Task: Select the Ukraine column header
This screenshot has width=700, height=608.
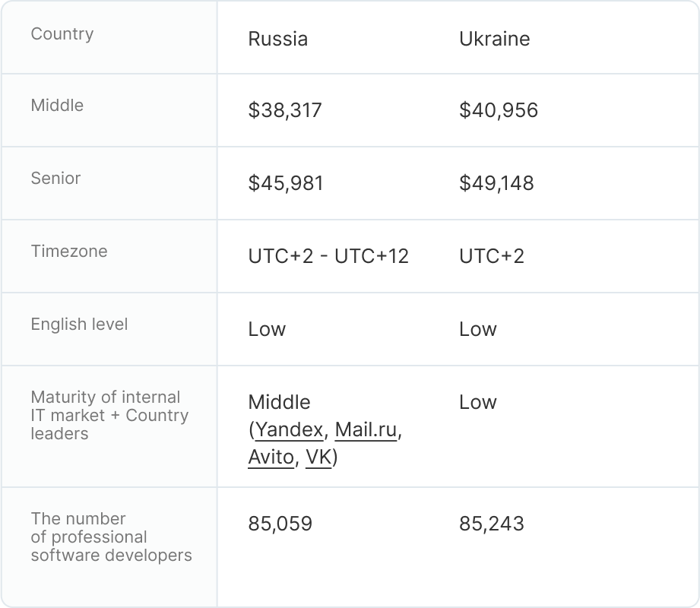Action: click(x=494, y=39)
